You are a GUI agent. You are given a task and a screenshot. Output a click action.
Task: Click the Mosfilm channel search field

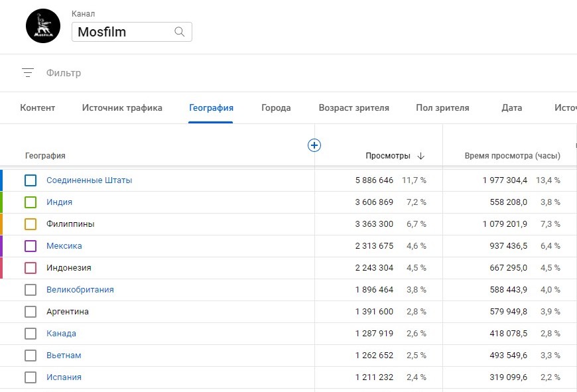tap(132, 32)
